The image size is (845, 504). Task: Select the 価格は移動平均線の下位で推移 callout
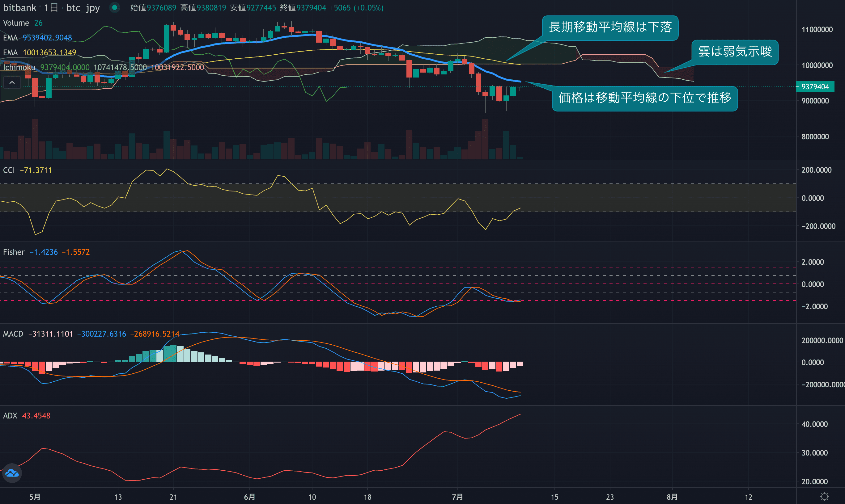(x=644, y=98)
